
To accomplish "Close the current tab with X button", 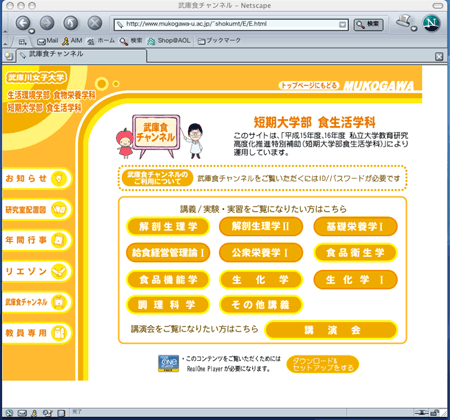I will pyautogui.click(x=439, y=57).
